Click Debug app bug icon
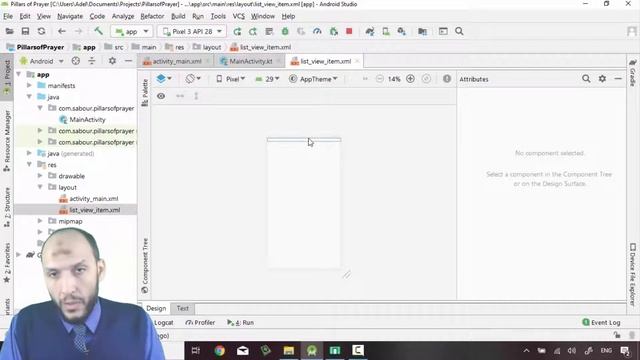The image size is (640, 360). 285,31
